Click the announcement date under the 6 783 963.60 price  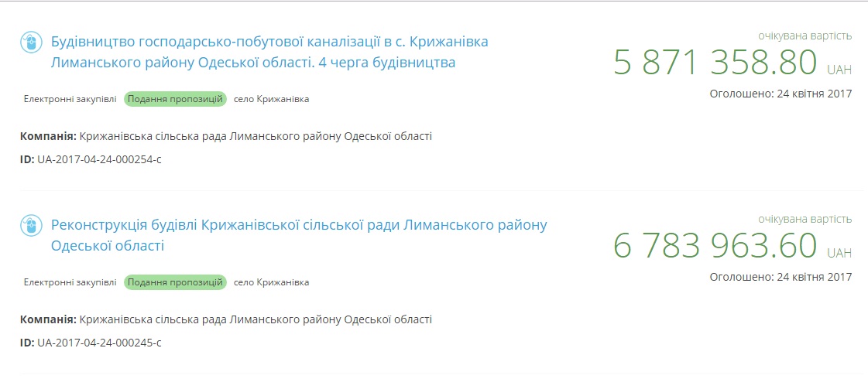pos(781,277)
